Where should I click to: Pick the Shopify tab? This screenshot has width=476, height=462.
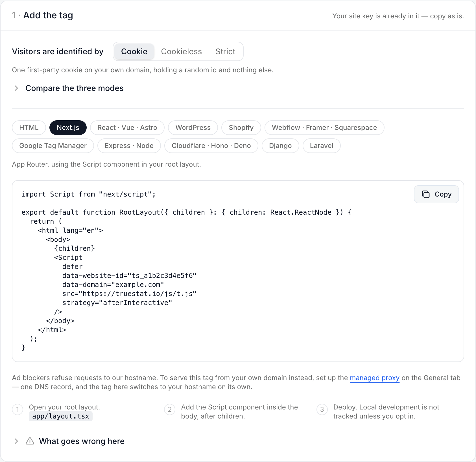tap(241, 128)
